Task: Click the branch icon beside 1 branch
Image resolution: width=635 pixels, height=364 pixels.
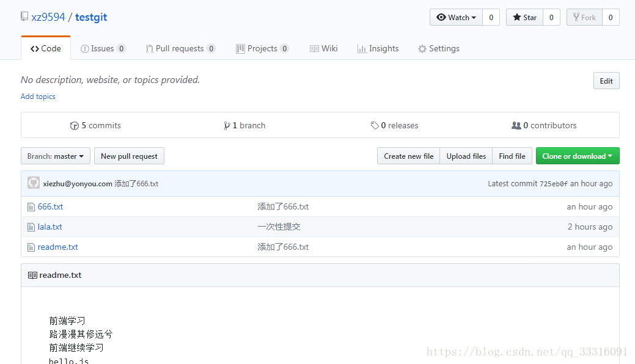Action: coord(227,126)
